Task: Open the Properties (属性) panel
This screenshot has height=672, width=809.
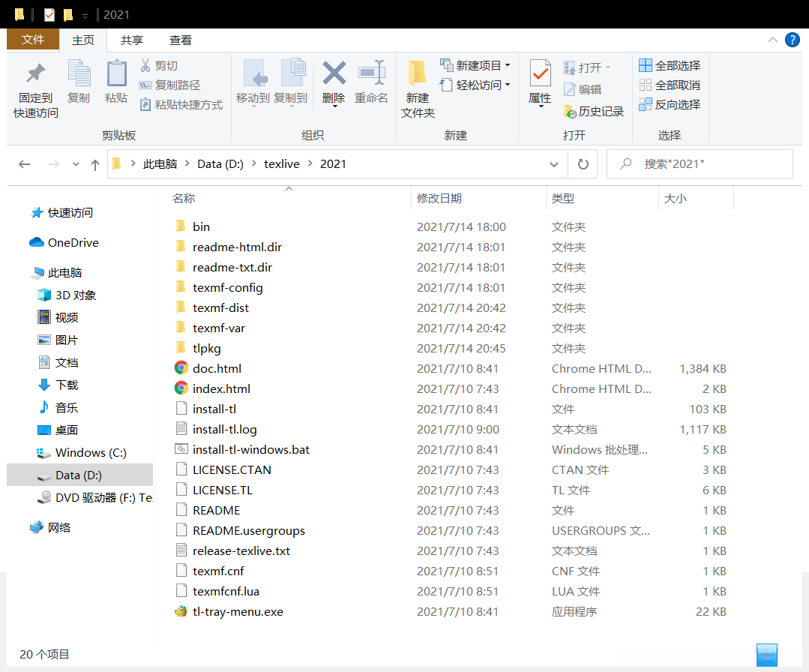Action: pyautogui.click(x=540, y=82)
